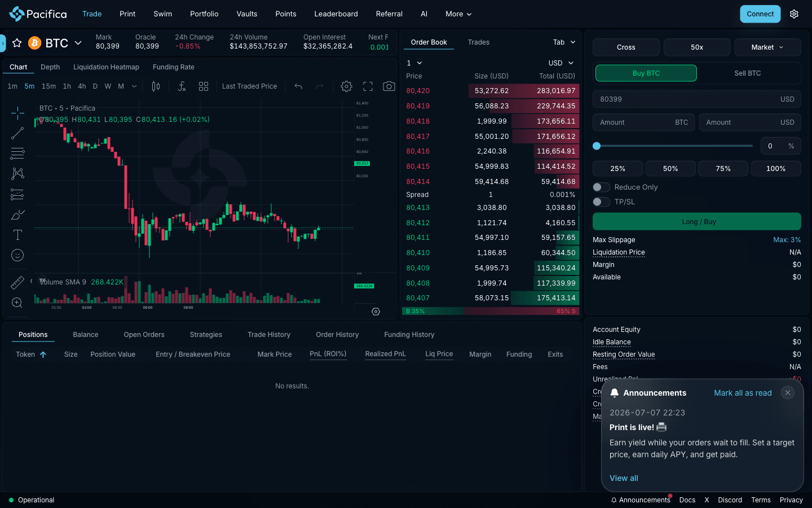The height and width of the screenshot is (508, 812).
Task: Switch to Sell BTC side
Action: click(748, 73)
